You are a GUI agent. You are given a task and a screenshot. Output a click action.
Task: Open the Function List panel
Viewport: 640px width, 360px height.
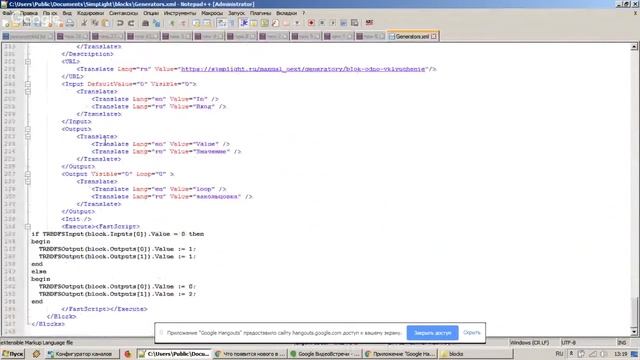click(x=276, y=23)
